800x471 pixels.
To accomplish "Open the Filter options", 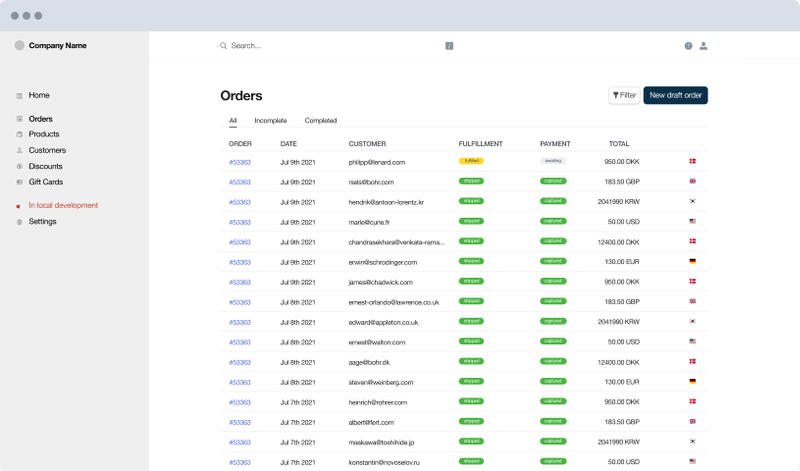I will (624, 95).
